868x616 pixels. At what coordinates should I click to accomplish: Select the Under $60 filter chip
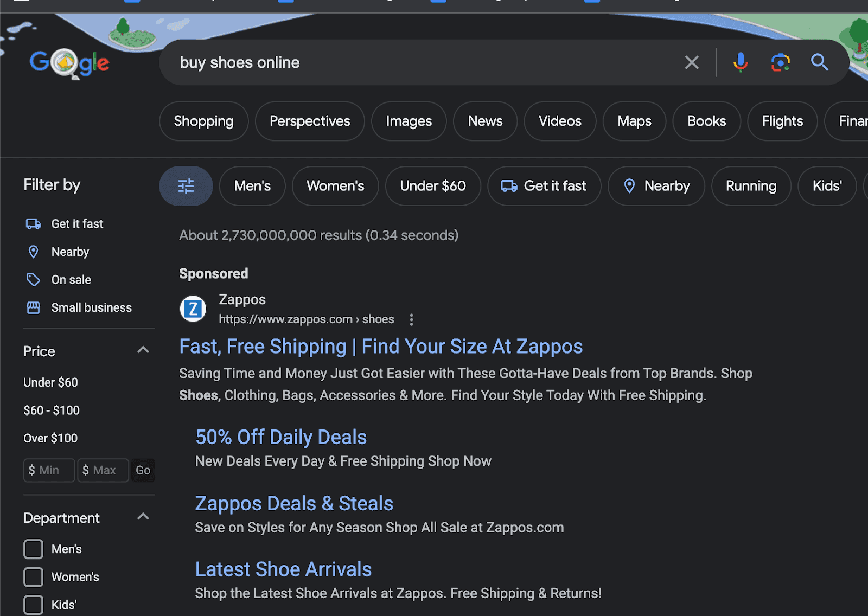[432, 186]
